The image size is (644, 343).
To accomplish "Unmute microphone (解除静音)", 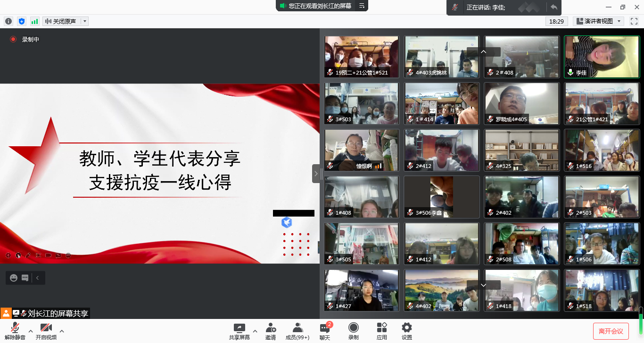I will point(15,331).
